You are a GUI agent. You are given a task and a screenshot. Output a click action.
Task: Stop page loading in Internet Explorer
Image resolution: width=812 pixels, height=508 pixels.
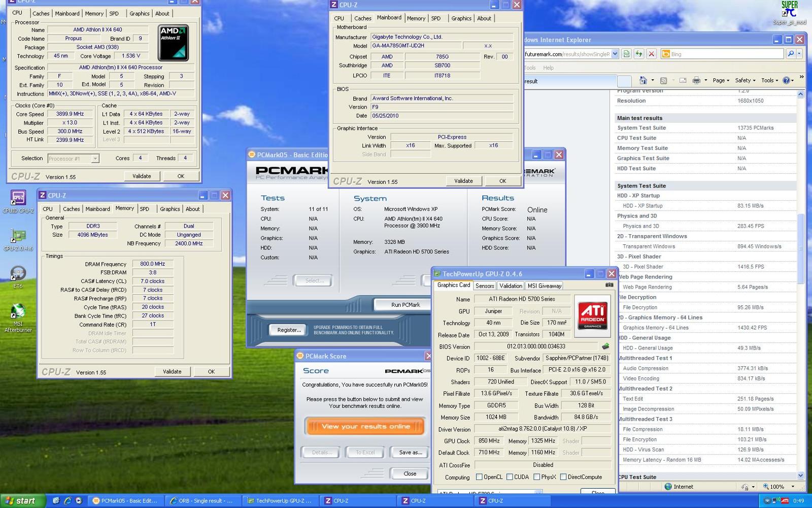point(652,54)
